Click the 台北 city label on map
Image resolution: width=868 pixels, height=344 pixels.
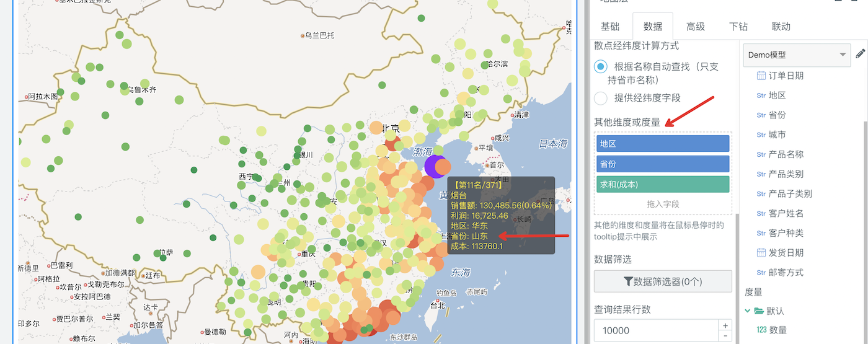coord(438,305)
